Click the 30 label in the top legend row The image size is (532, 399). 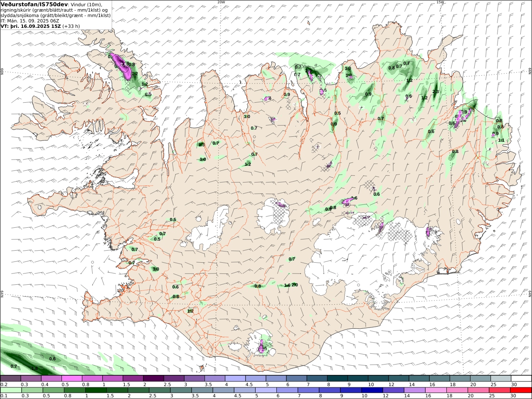point(514,384)
